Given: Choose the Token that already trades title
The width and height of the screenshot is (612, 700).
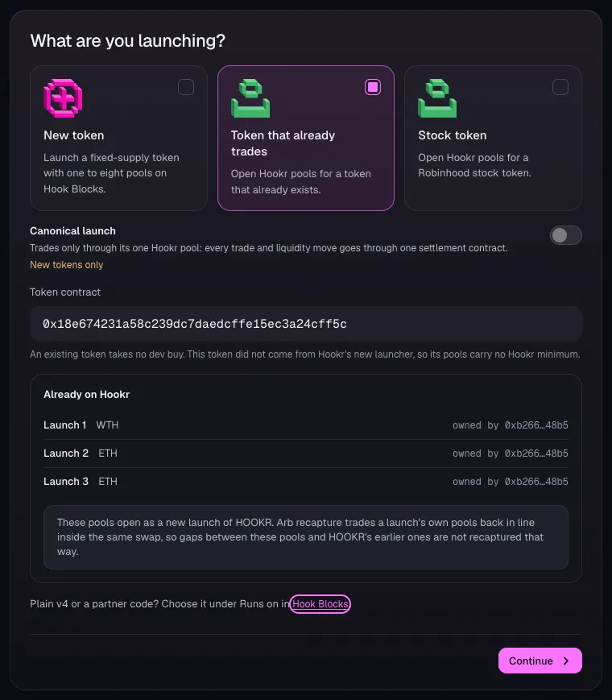Looking at the screenshot, I should click(283, 143).
